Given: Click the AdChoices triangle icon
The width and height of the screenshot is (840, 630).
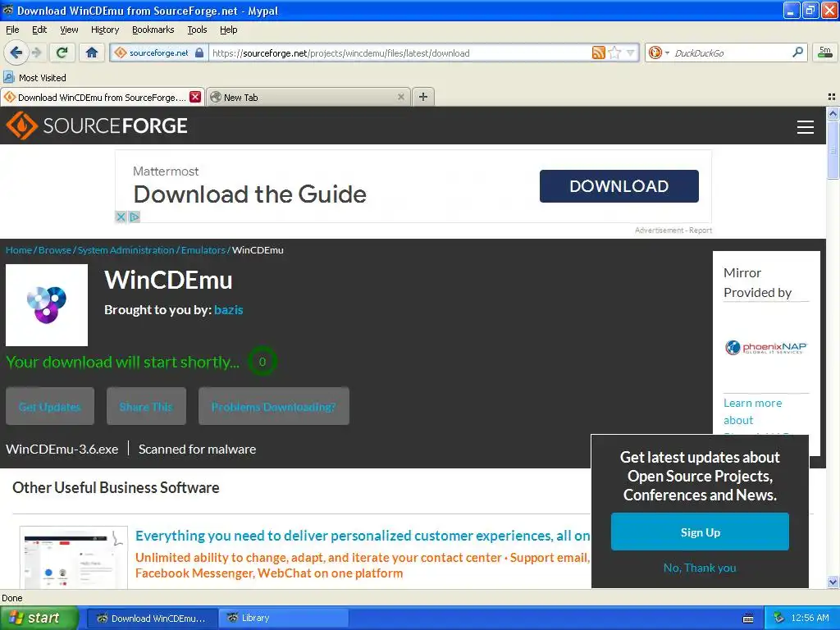Looking at the screenshot, I should point(135,217).
